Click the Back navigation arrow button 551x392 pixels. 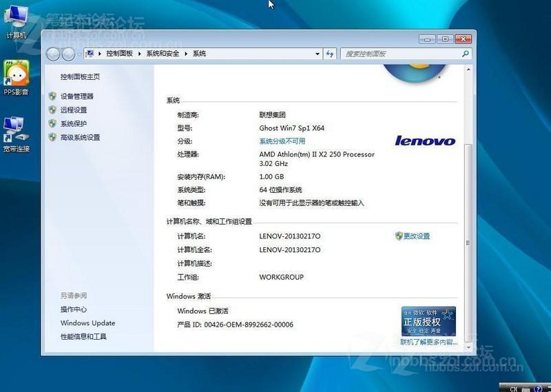click(x=53, y=54)
